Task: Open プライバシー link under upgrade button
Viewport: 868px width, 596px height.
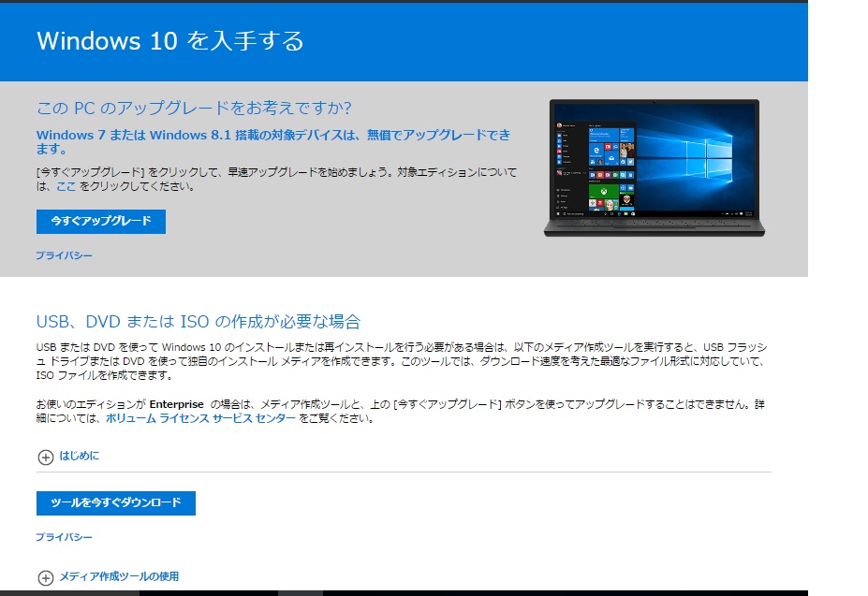Action: point(65,255)
